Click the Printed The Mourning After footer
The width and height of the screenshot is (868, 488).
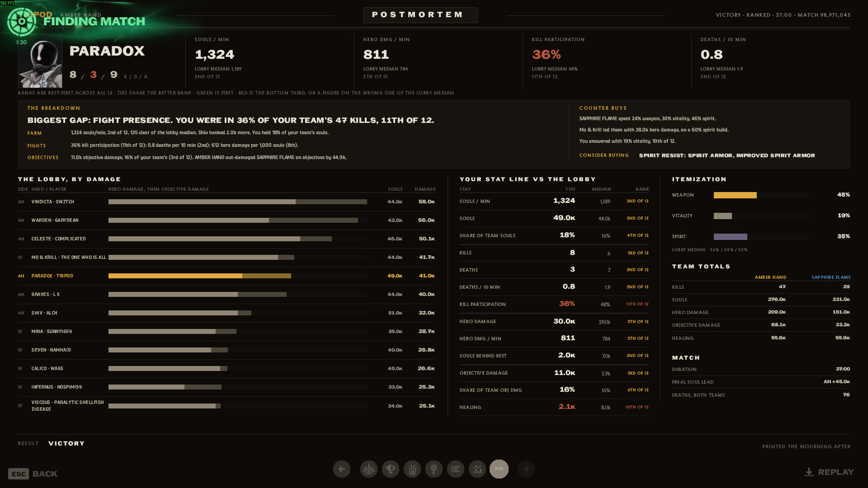click(807, 447)
